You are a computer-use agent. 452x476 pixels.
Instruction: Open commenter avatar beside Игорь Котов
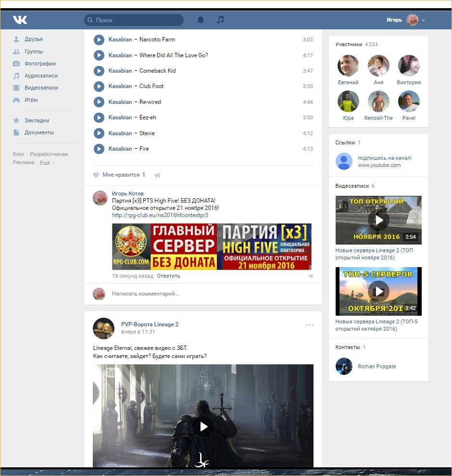[x=100, y=198]
